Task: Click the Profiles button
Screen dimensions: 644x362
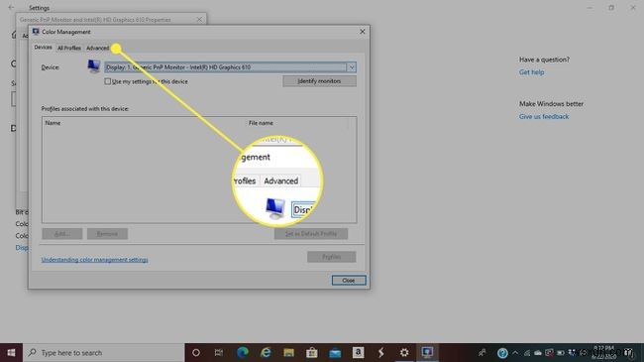Action: 332,257
